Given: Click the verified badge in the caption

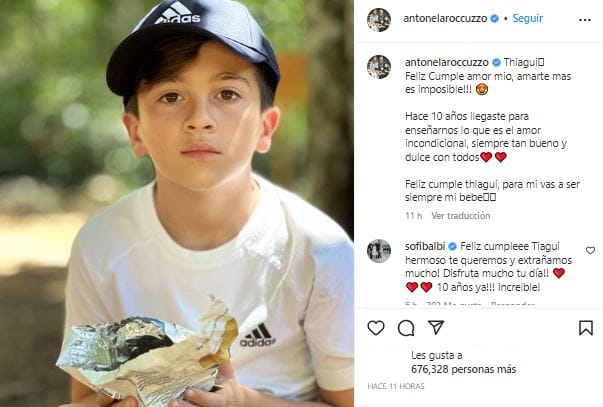Looking at the screenshot, I should point(497,62).
